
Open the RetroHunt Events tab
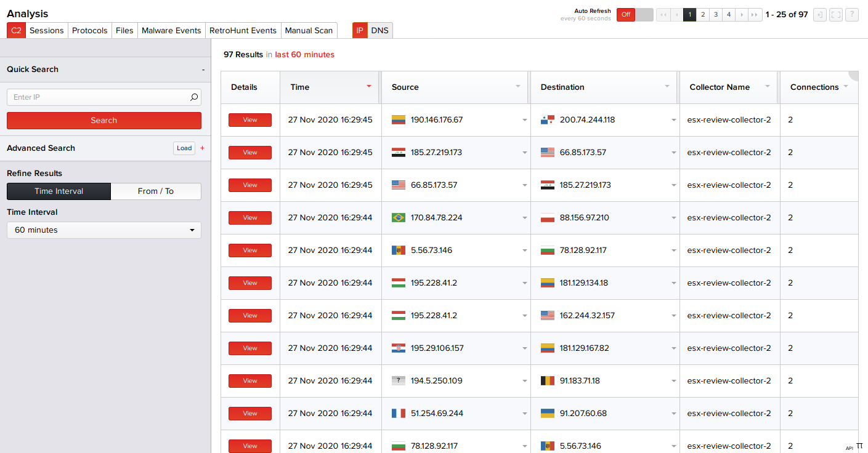click(x=243, y=30)
